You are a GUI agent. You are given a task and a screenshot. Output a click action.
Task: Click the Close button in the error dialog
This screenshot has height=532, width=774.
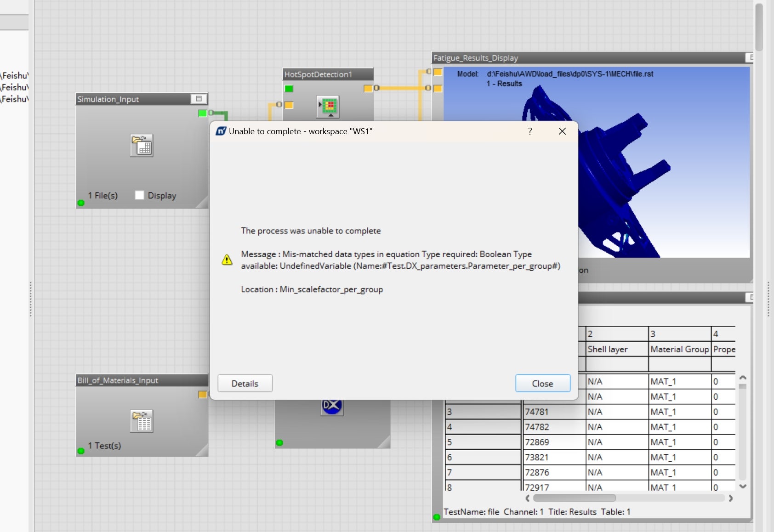pyautogui.click(x=543, y=383)
